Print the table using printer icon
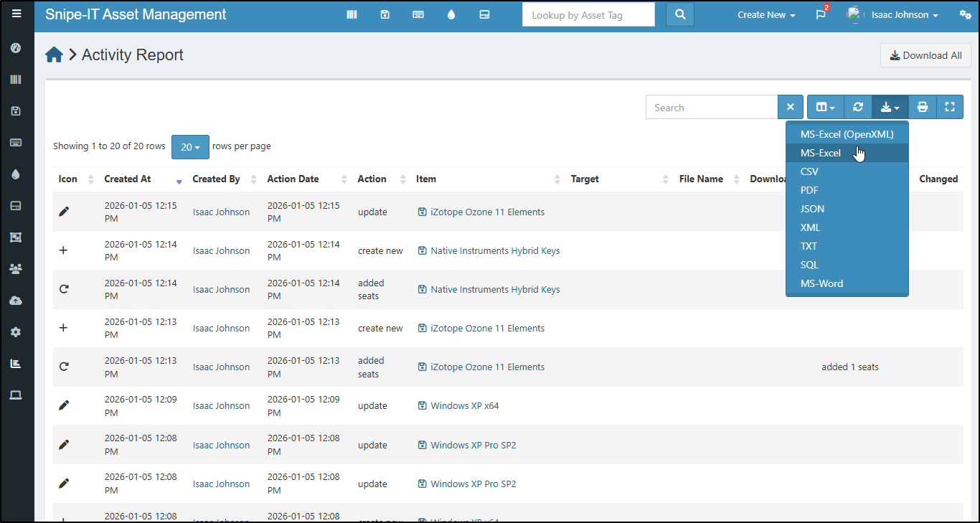The height and width of the screenshot is (523, 980). point(923,107)
